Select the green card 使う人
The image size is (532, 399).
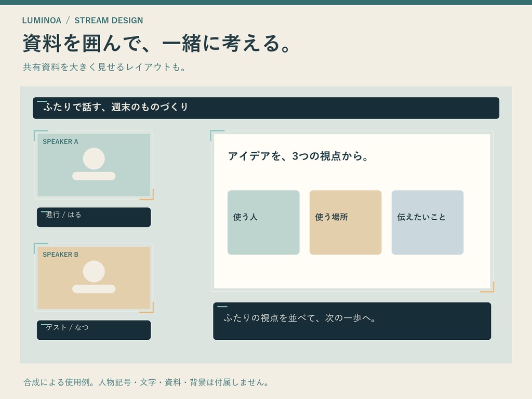tap(263, 222)
